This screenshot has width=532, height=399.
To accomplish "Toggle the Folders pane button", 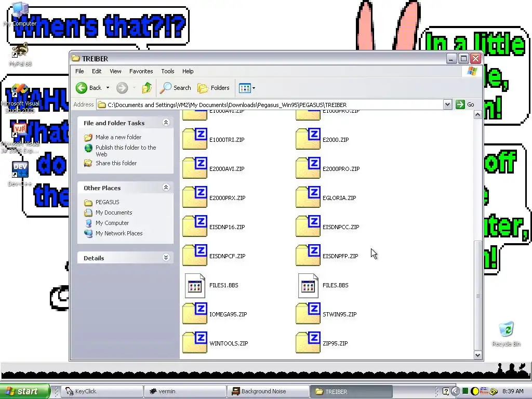I will point(214,88).
